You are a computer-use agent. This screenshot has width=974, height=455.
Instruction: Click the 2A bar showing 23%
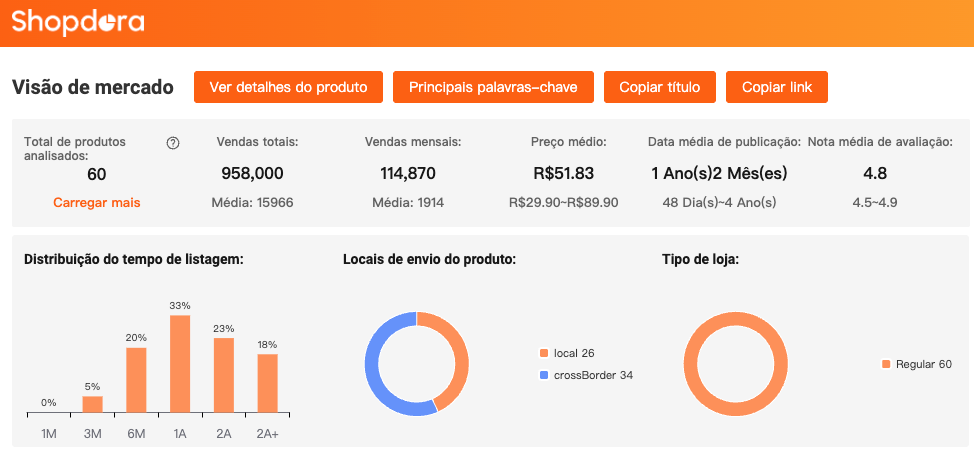224,376
